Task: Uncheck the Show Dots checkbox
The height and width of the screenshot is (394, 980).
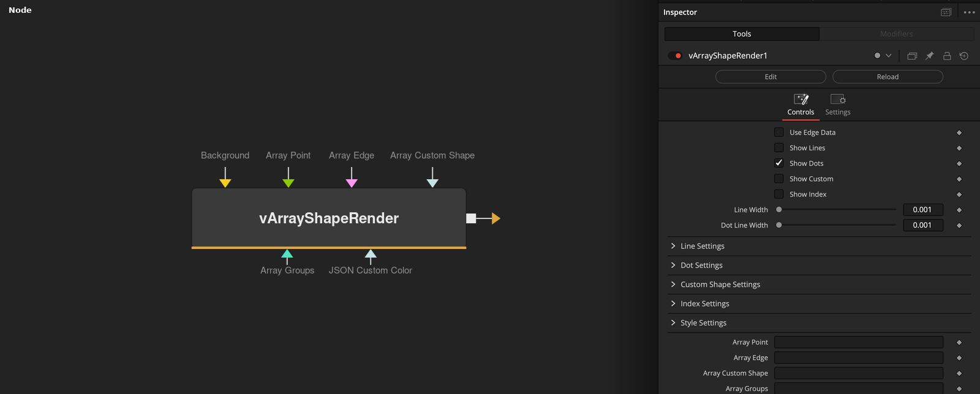Action: (779, 163)
